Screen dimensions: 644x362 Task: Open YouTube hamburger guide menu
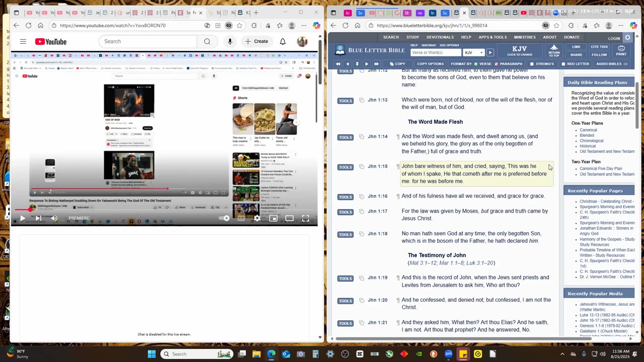(23, 42)
